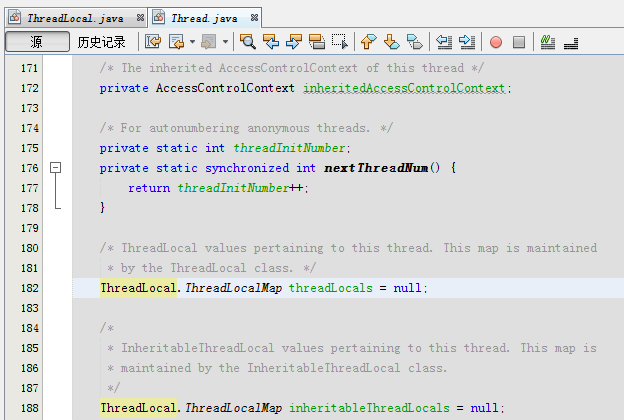Click comment 'For autonumbering anonymous threads'

(245, 128)
